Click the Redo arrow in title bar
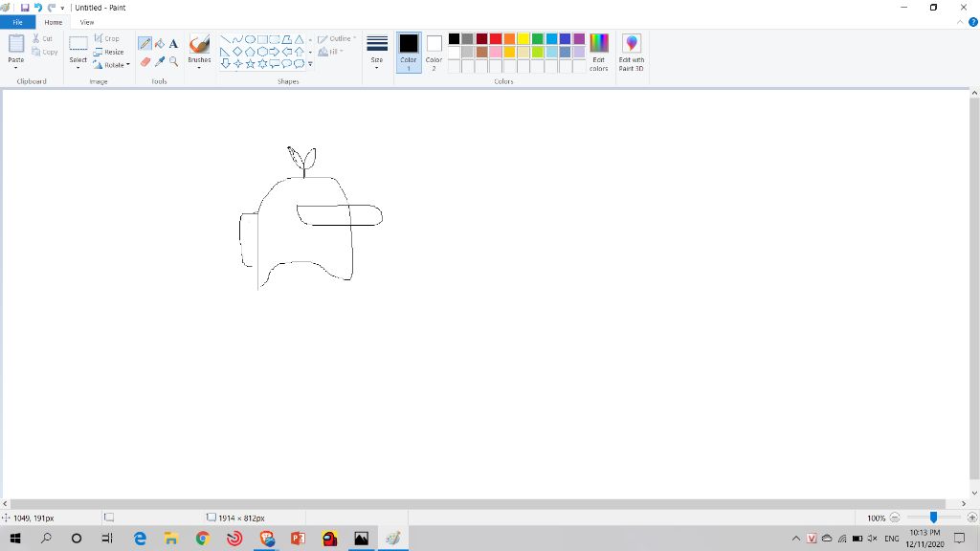980x551 pixels. pos(52,8)
